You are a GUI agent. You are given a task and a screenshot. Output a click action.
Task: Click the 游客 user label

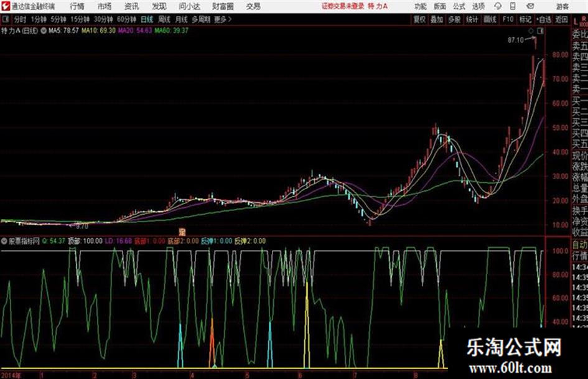click(562, 6)
